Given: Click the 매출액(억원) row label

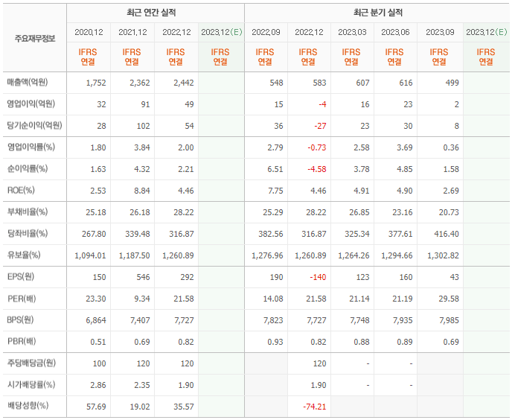Looking at the screenshot, I should click(x=28, y=82).
